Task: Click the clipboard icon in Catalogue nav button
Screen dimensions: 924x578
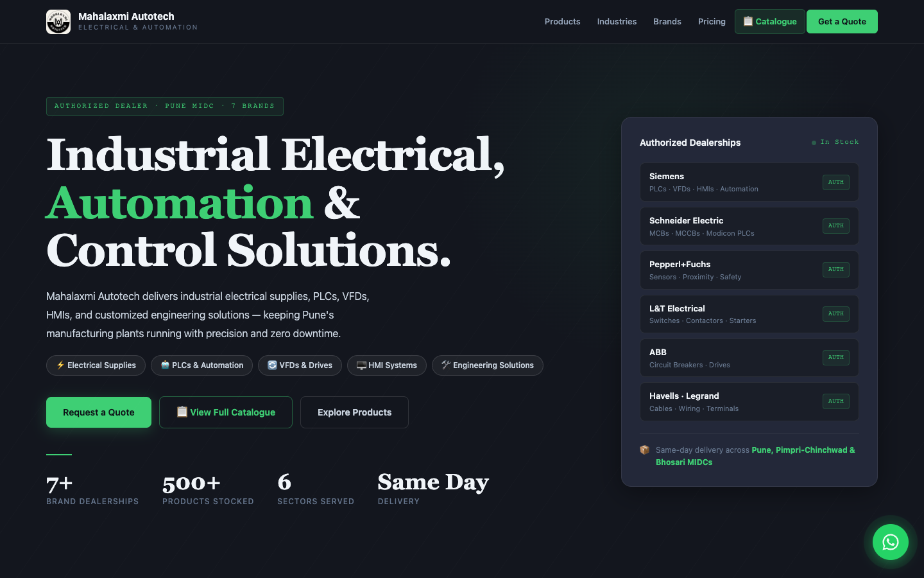Action: 748,21
